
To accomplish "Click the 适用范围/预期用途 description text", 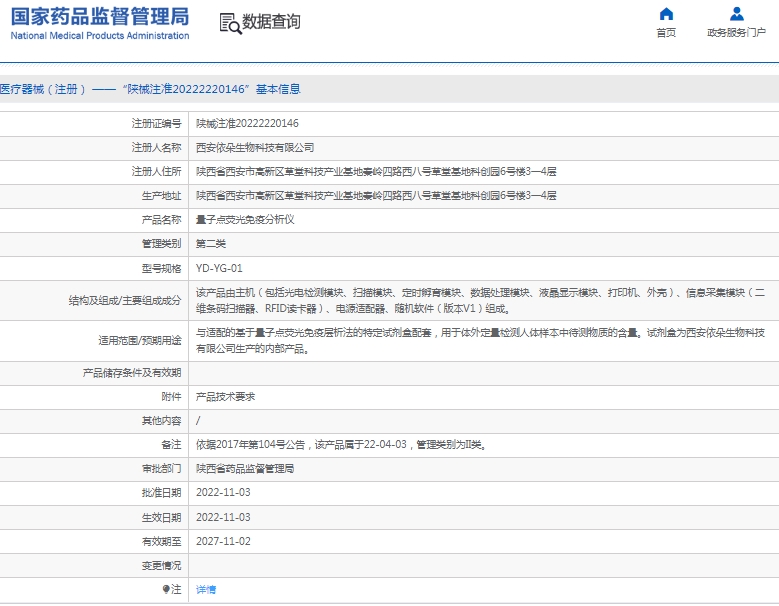I will pyautogui.click(x=480, y=341).
